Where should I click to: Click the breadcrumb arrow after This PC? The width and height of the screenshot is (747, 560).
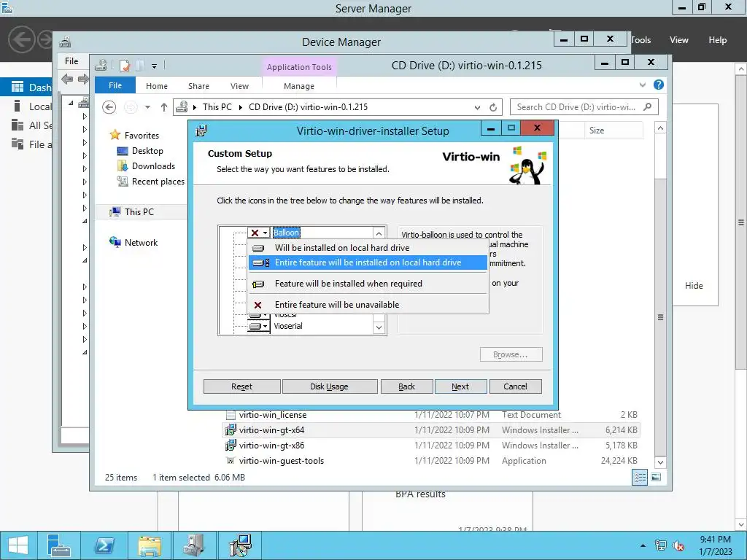coord(240,107)
